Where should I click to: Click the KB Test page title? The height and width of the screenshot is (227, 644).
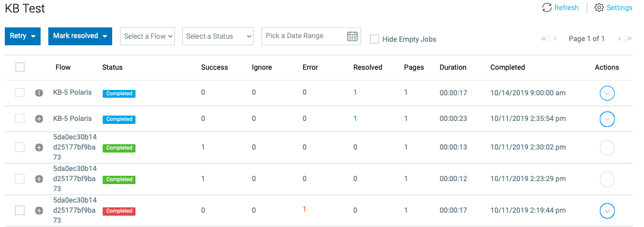tap(25, 8)
